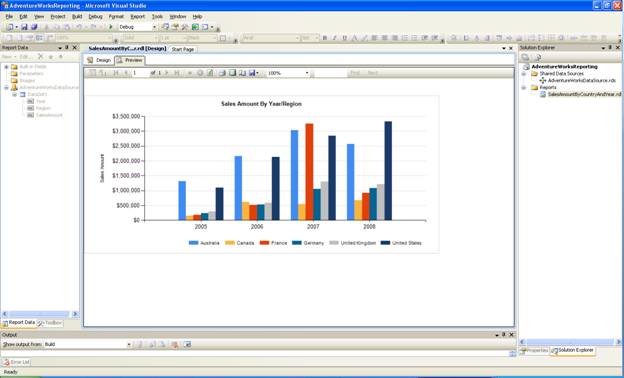Select AdventureWorksDataSource.rds in Solution Explorer
The image size is (624, 378).
[x=581, y=80]
